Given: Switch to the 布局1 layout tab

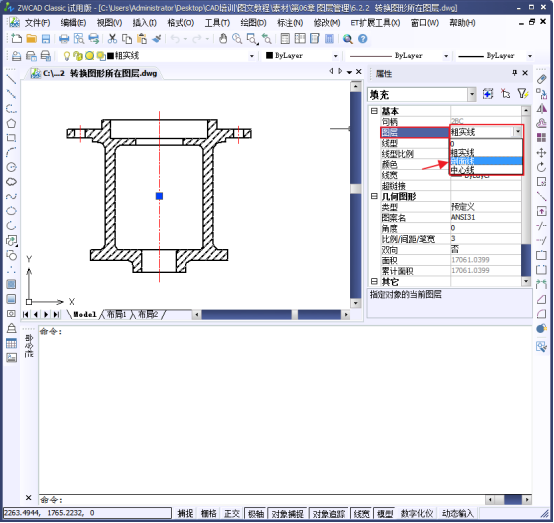Looking at the screenshot, I should (116, 314).
